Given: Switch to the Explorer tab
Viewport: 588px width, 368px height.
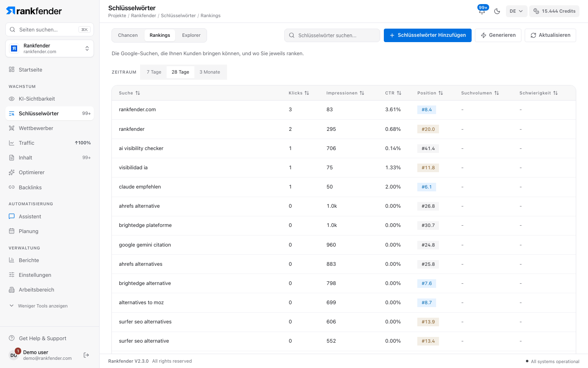Looking at the screenshot, I should pyautogui.click(x=191, y=35).
